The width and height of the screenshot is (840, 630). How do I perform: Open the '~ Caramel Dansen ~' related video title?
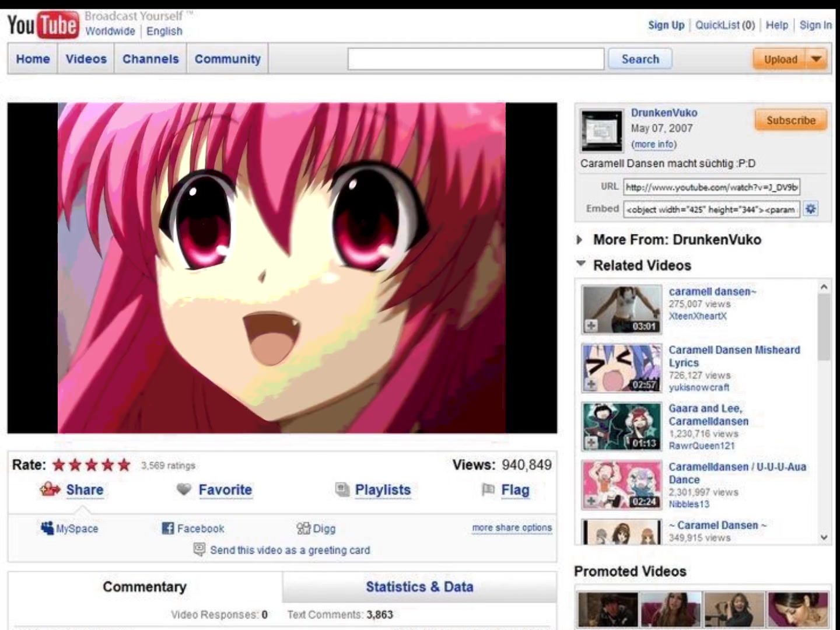pyautogui.click(x=717, y=525)
